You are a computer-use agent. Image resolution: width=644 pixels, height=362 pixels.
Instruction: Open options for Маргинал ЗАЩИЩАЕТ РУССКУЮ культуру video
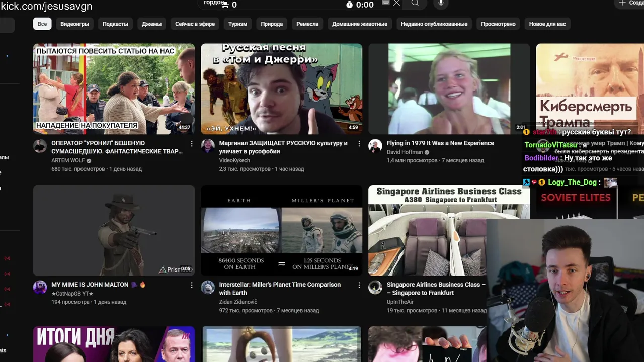pyautogui.click(x=359, y=144)
